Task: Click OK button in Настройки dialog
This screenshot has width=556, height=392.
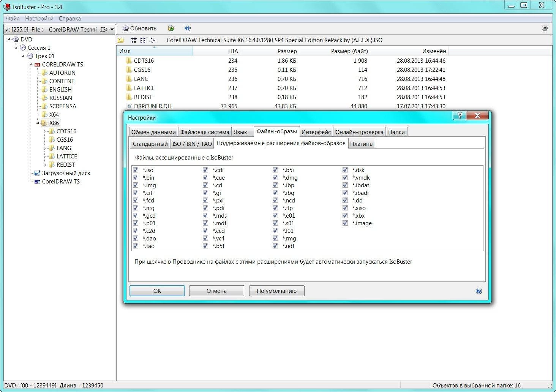Action: (x=157, y=291)
